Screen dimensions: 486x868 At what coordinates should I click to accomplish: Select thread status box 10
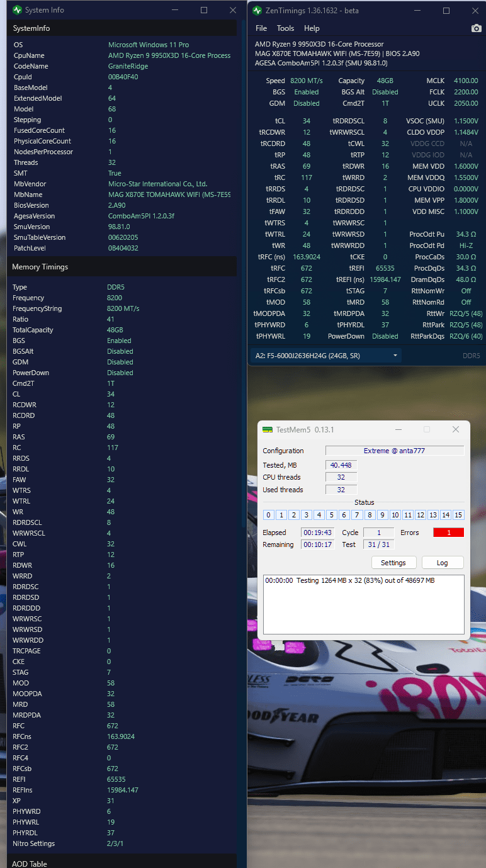[395, 515]
